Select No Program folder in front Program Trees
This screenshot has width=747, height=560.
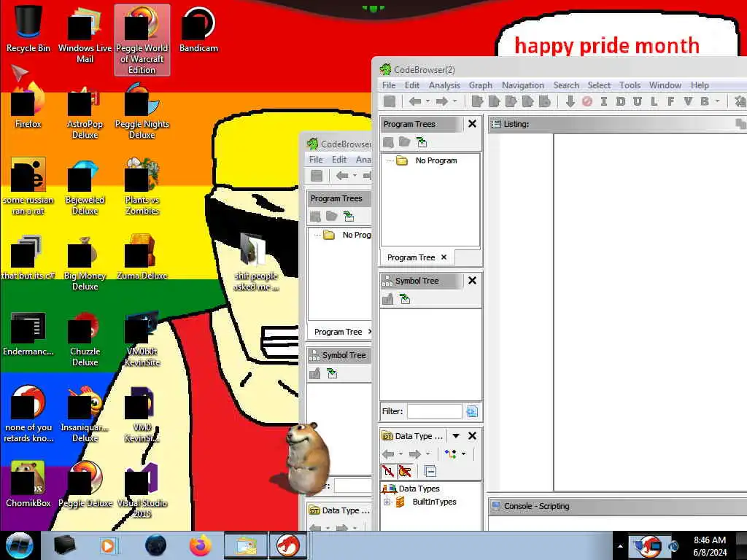pos(427,160)
